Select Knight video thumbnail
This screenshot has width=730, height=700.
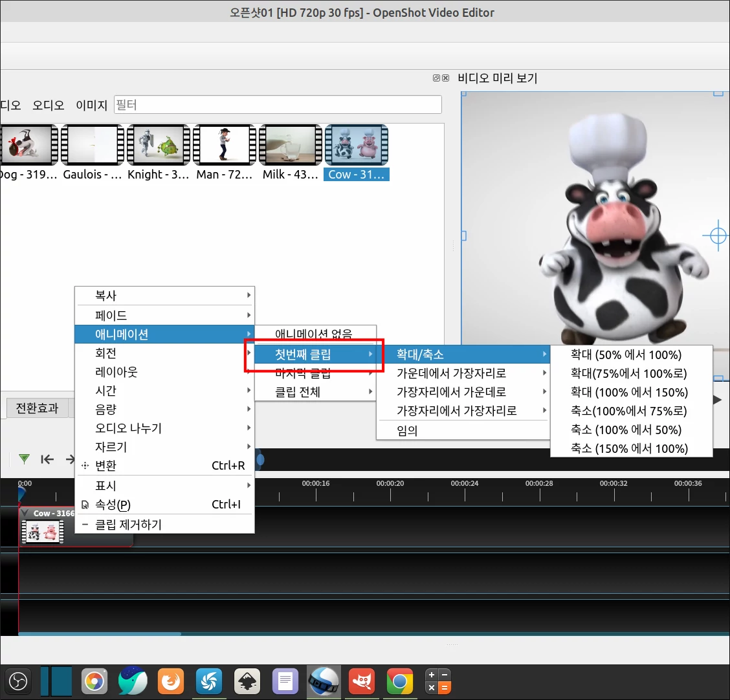coord(159,145)
